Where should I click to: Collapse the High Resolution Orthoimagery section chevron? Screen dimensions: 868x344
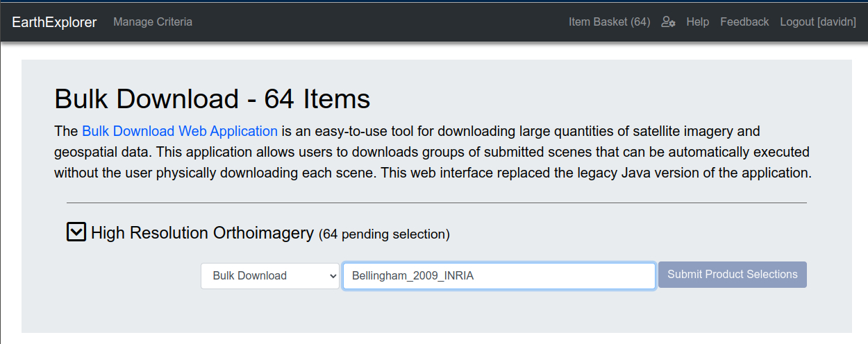pos(76,232)
